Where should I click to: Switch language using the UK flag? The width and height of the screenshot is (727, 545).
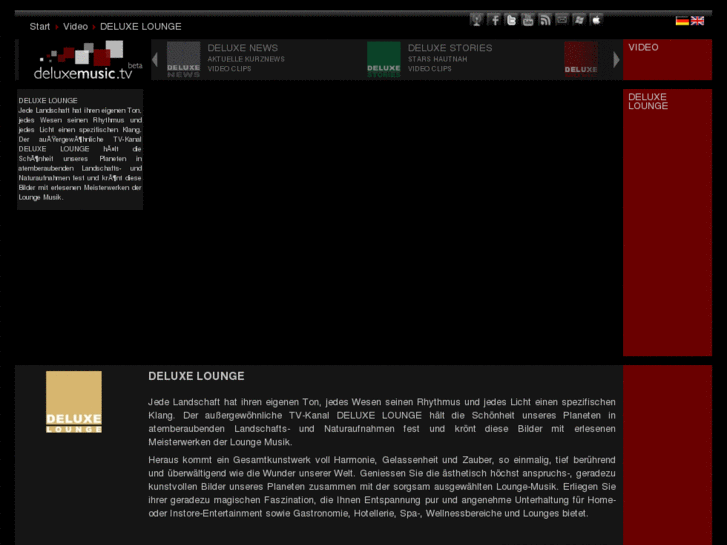697,21
